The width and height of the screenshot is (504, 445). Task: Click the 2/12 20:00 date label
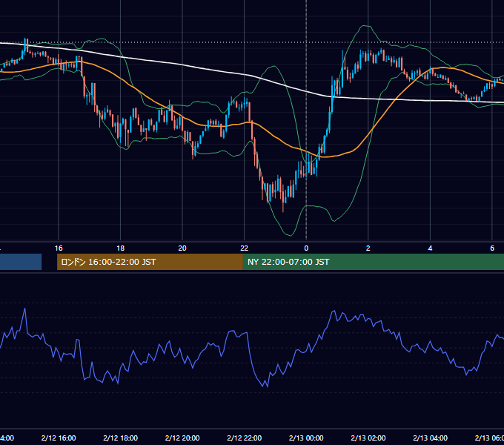coord(182,438)
